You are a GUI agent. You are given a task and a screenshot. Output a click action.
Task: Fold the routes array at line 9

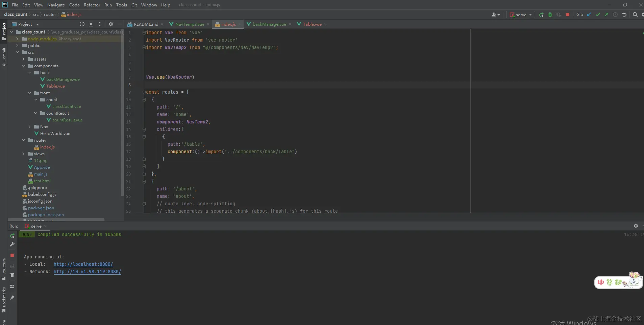pyautogui.click(x=144, y=92)
